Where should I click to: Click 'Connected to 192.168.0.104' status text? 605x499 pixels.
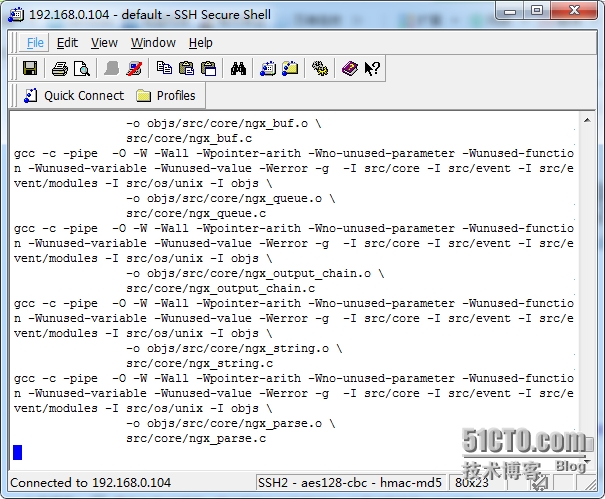click(90, 482)
